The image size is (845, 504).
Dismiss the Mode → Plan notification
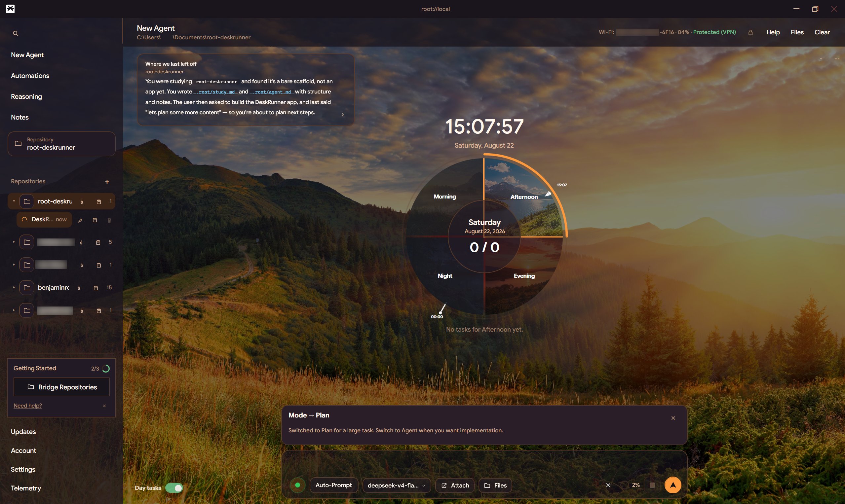click(x=673, y=418)
